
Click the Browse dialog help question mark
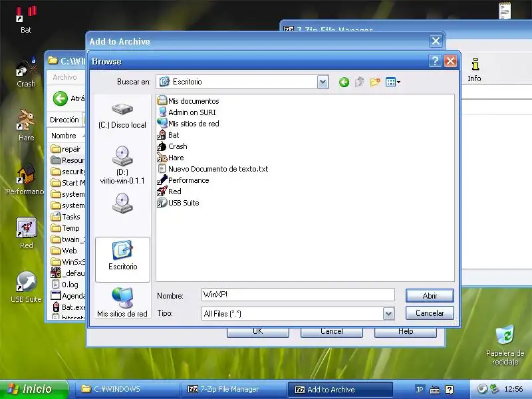point(435,61)
